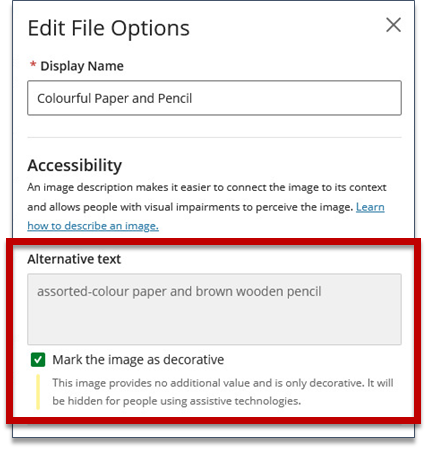Focus the Alternative text box

coord(214,309)
